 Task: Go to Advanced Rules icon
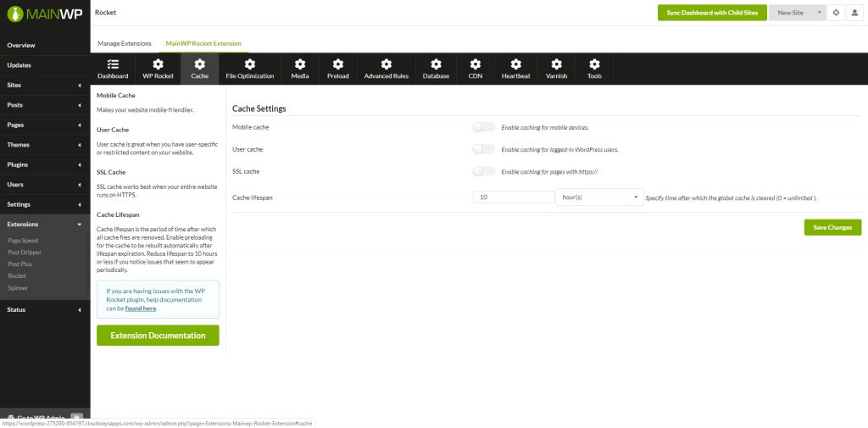click(x=386, y=64)
